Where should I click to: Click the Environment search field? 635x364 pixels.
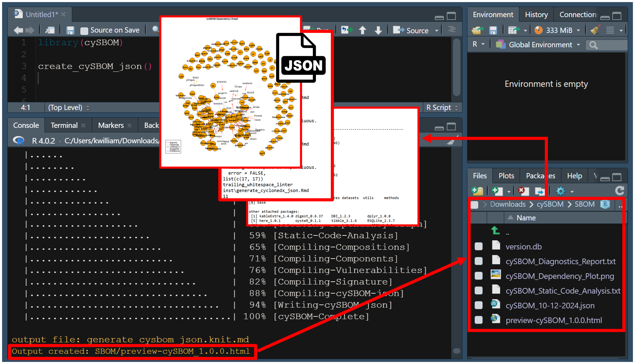pyautogui.click(x=607, y=45)
